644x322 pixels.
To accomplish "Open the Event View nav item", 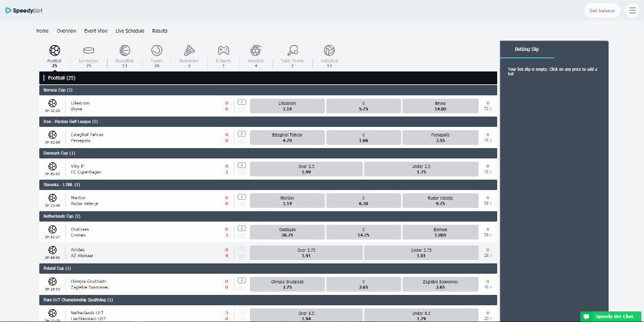I will point(96,31).
